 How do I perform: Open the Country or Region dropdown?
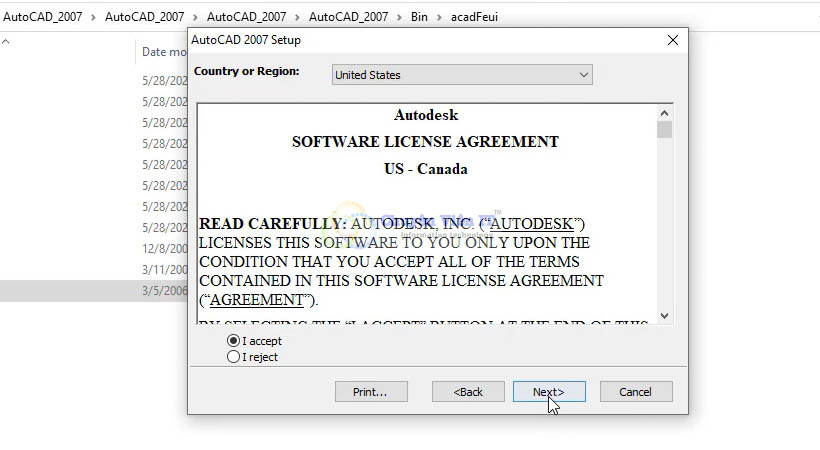point(461,75)
